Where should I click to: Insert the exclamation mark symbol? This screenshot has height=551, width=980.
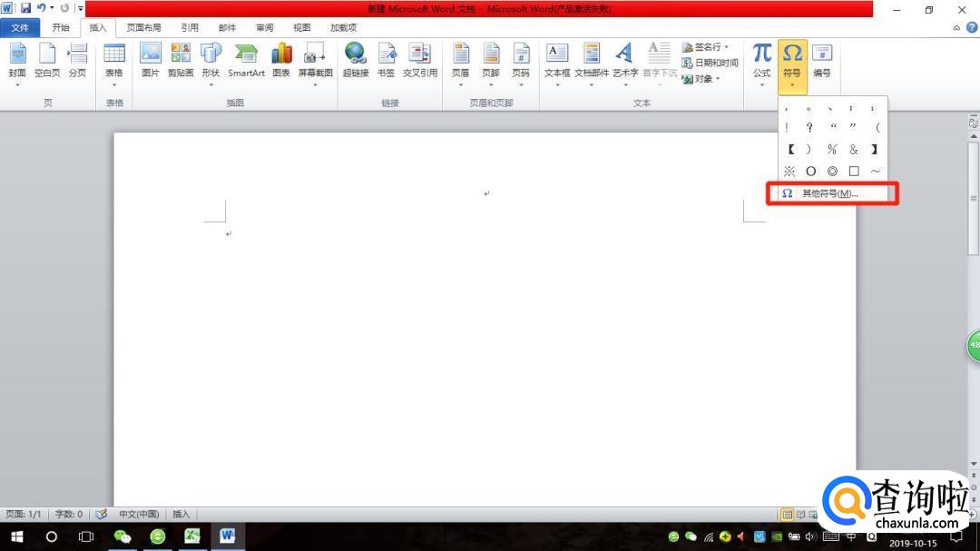(786, 128)
